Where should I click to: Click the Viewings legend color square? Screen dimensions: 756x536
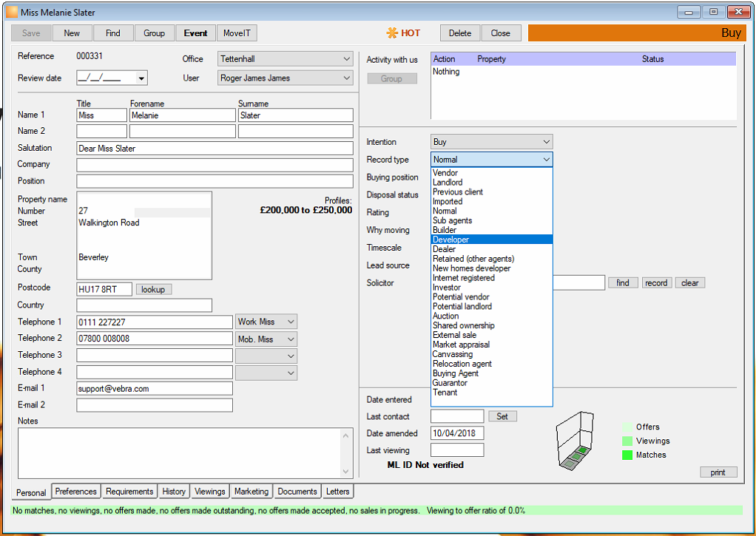click(x=627, y=441)
